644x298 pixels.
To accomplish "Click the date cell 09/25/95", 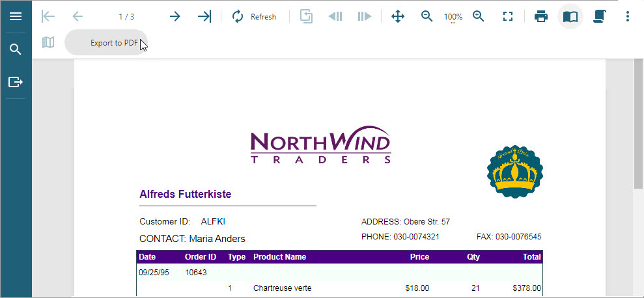I will point(154,273).
